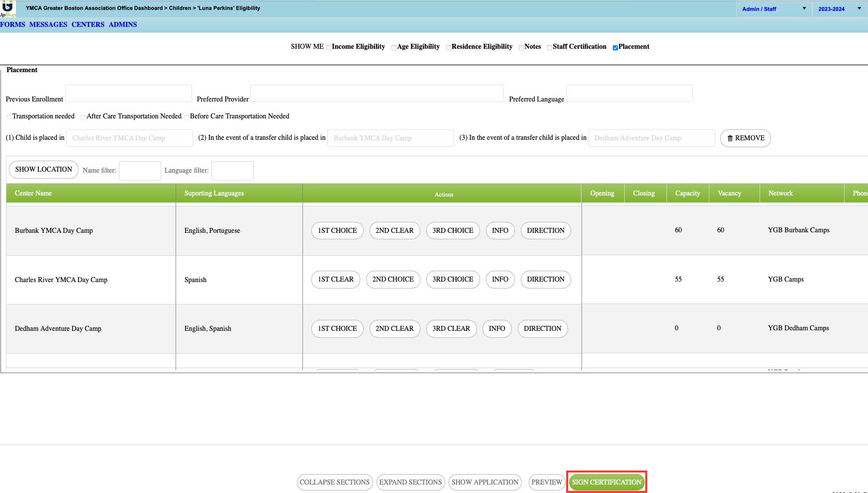Open the CENTERS menu
868x493 pixels.
click(x=88, y=24)
